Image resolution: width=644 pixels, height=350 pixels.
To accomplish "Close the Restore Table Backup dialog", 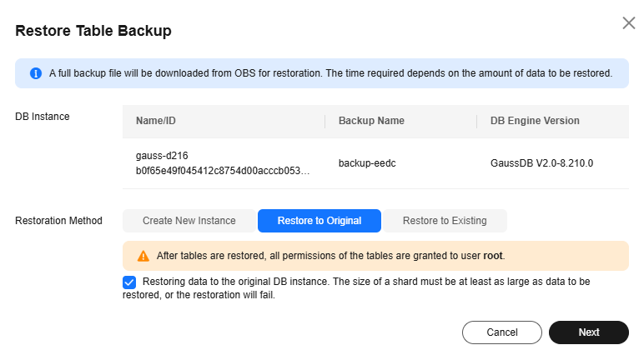I will [x=628, y=23].
